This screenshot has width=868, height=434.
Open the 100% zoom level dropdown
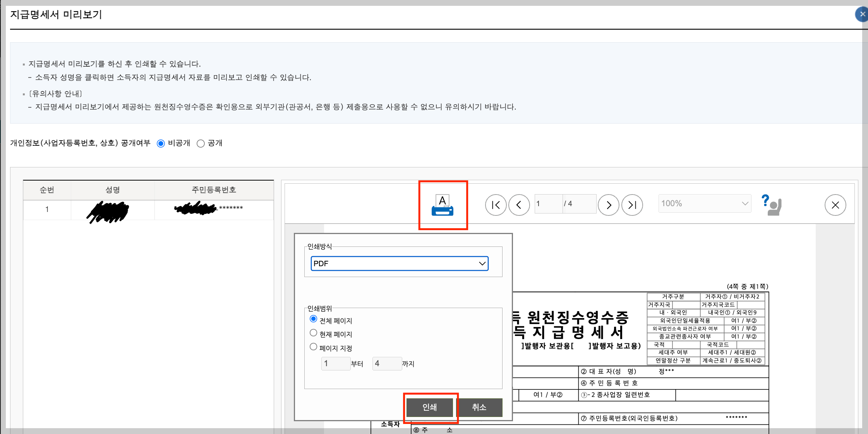pyautogui.click(x=705, y=203)
